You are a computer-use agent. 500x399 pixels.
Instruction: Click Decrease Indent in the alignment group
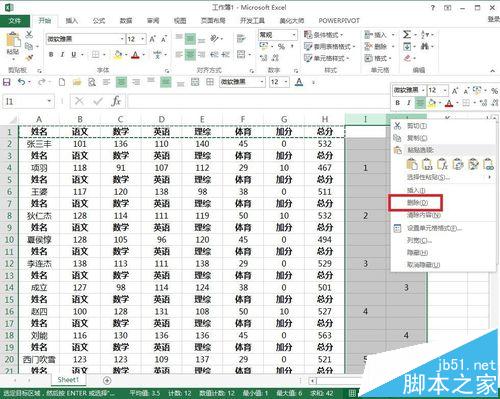point(214,54)
